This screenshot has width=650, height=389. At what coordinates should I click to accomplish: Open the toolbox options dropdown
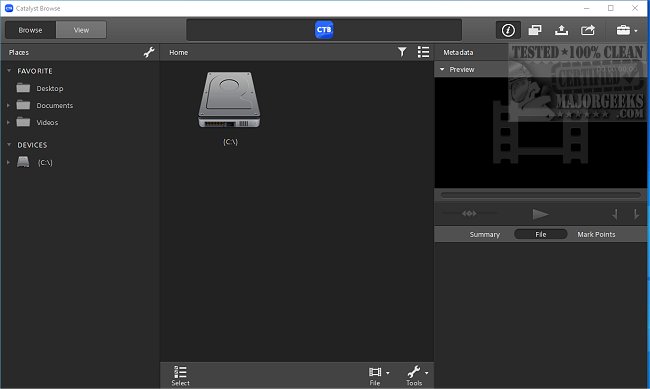(x=626, y=30)
